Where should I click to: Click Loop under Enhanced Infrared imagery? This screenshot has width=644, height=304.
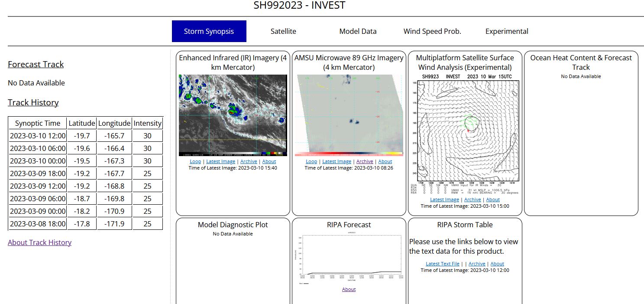(x=195, y=161)
